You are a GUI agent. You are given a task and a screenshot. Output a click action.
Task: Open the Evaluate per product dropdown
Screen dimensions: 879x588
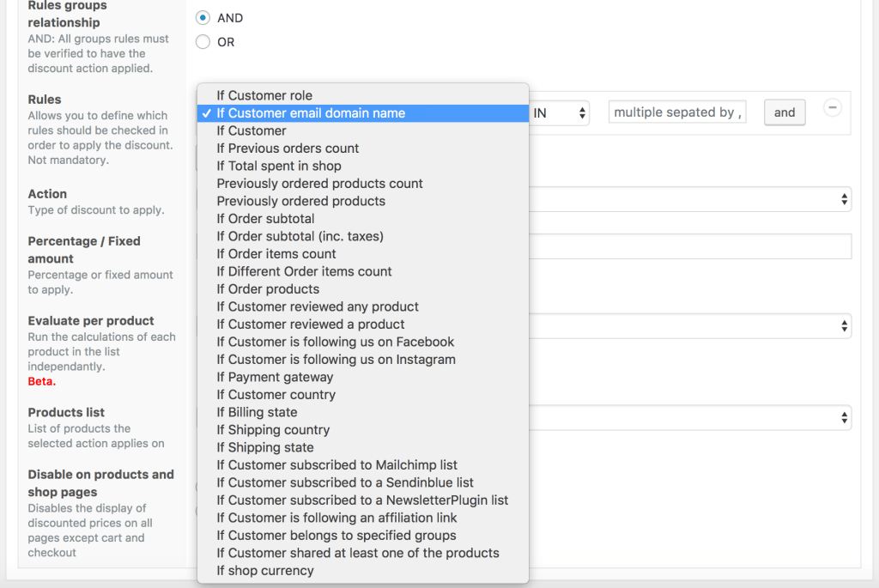[690, 326]
